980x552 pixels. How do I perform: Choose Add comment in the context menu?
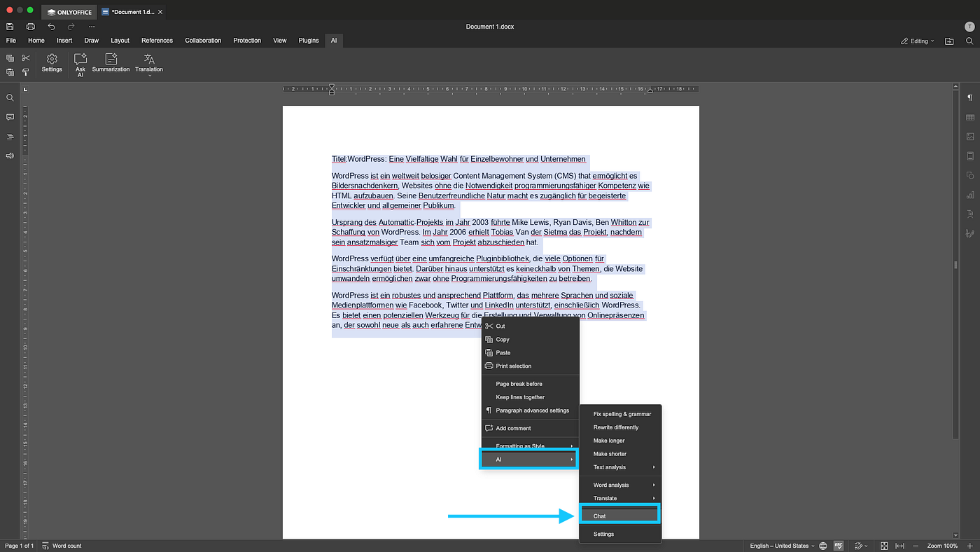click(531, 429)
